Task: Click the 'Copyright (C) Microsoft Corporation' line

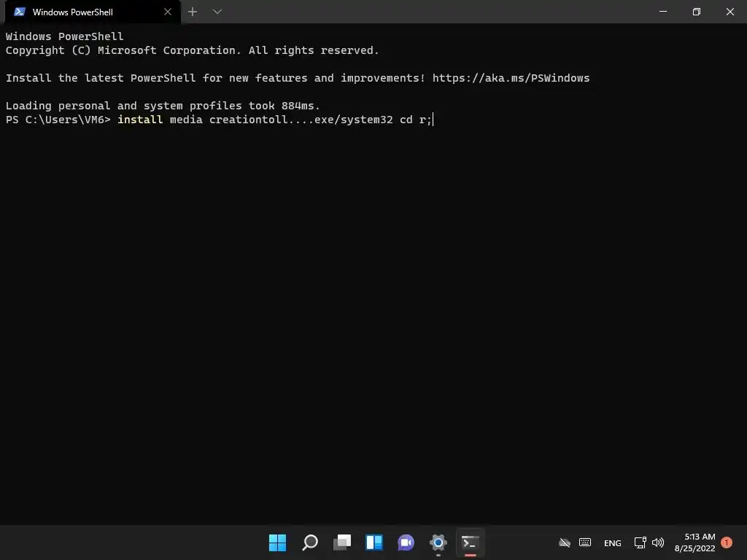Action: tap(192, 50)
